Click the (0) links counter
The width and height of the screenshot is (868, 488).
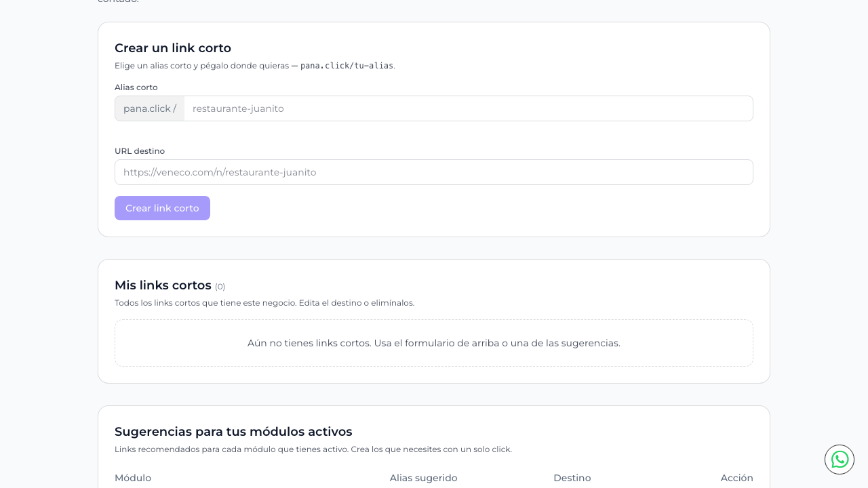coord(220,287)
